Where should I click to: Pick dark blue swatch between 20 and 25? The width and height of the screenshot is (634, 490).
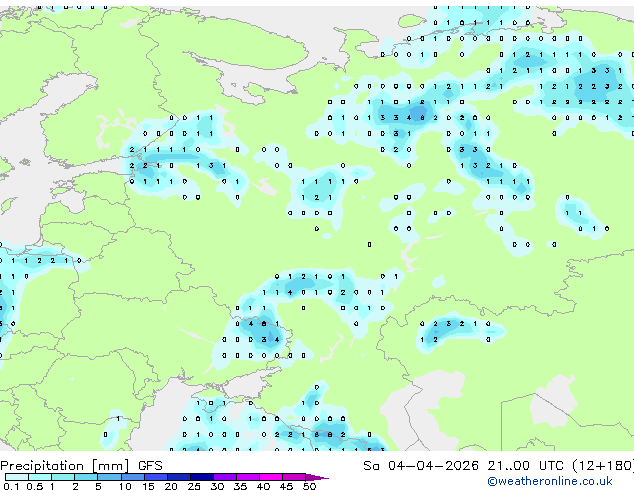[179, 477]
